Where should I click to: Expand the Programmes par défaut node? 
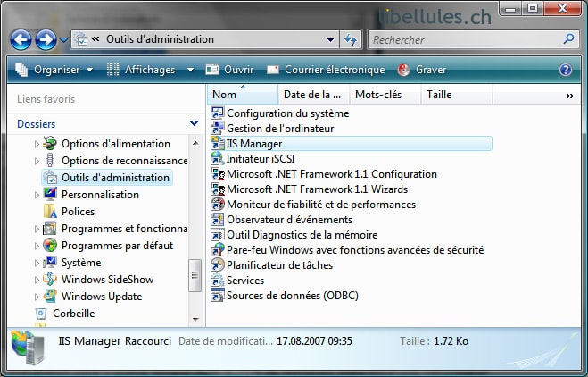pos(37,246)
